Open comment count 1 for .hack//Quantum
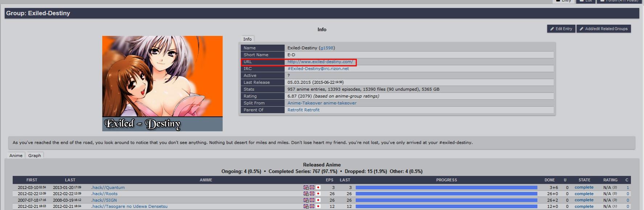644x210 pixels. click(x=628, y=188)
